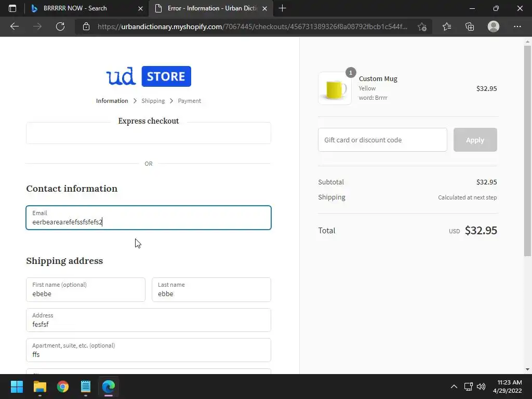The height and width of the screenshot is (399, 532).
Task: Click the Custom Mug product thumbnail
Action: [335, 88]
